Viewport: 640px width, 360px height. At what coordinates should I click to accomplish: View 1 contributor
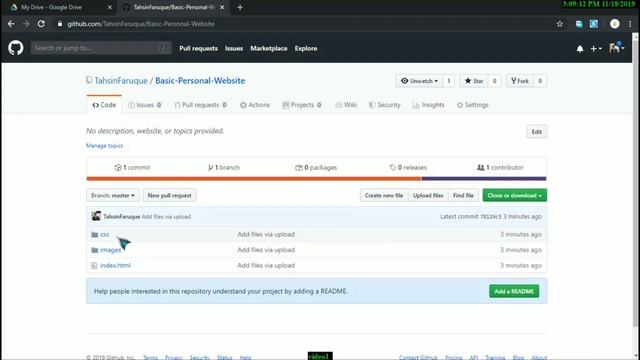coord(500,167)
